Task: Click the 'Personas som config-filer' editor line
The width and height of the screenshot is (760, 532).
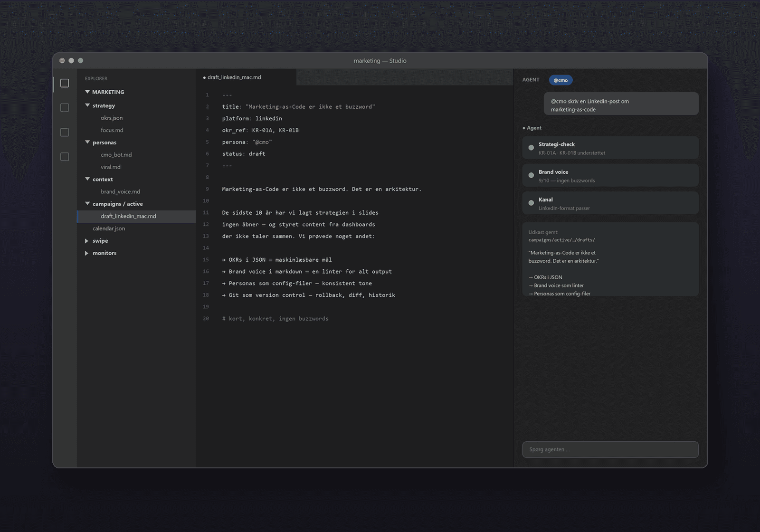Action: [x=297, y=284]
